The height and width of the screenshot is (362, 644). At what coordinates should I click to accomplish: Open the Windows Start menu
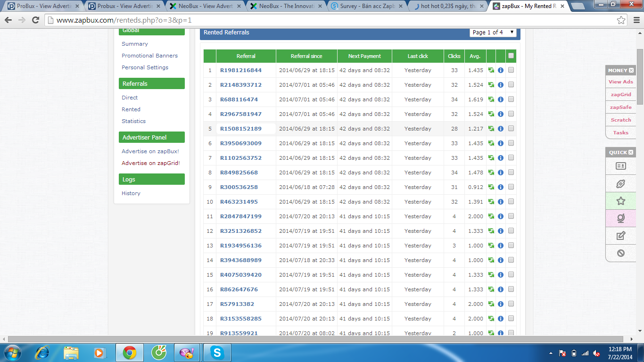coord(13,353)
